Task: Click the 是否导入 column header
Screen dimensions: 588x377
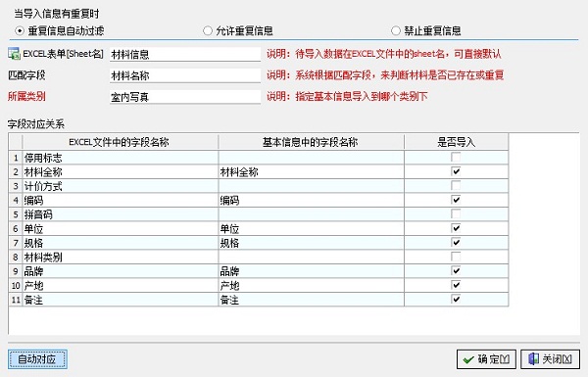Action: click(x=457, y=142)
